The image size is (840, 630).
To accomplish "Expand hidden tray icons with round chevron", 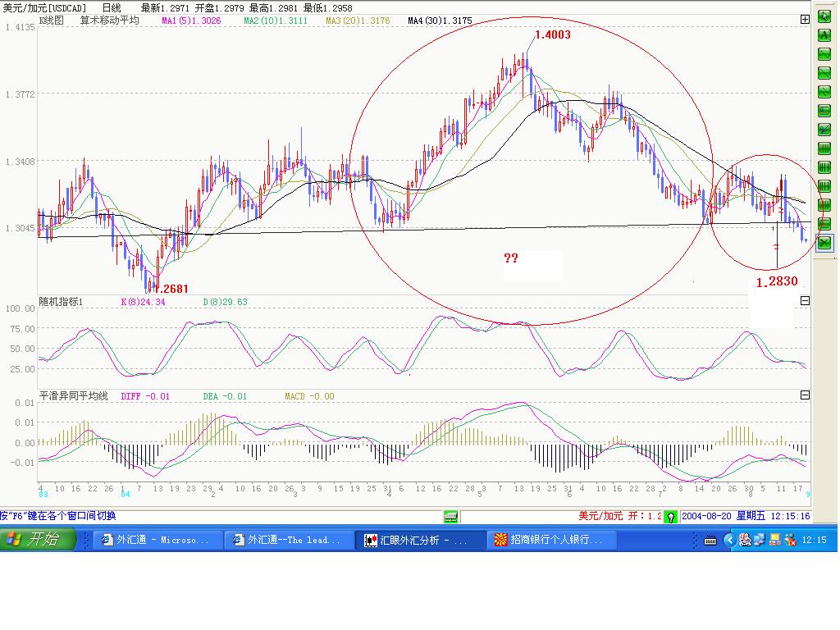I will pos(729,540).
